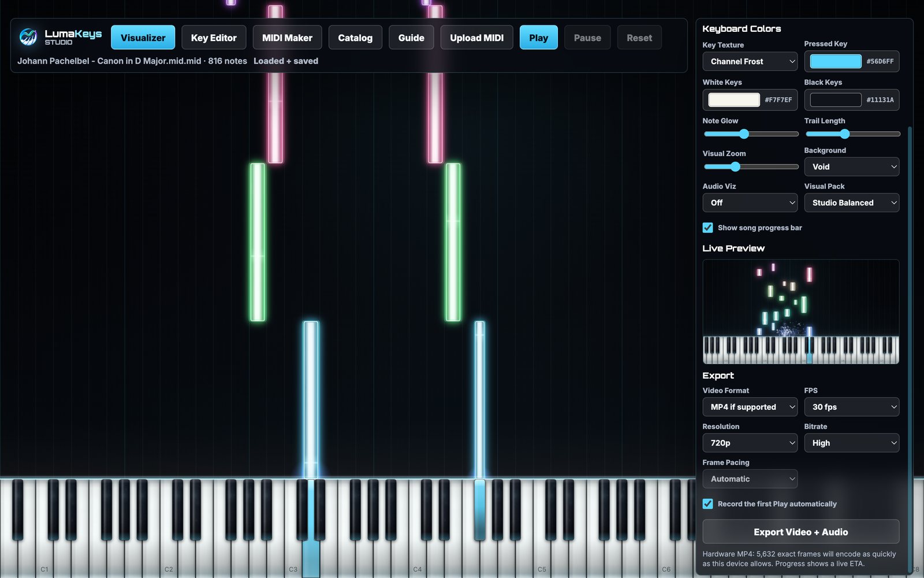Image resolution: width=924 pixels, height=578 pixels.
Task: Click the Upload MIDI button
Action: tap(476, 38)
